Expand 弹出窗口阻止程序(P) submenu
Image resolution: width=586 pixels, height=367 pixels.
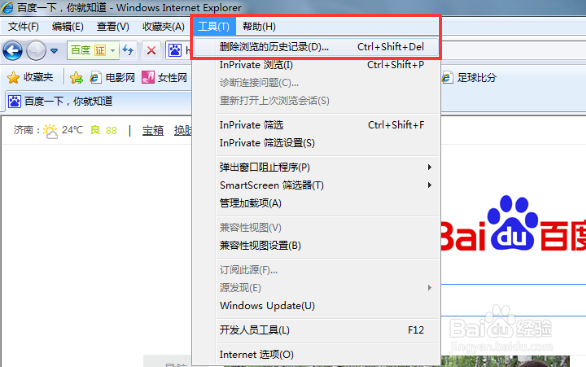(317, 167)
